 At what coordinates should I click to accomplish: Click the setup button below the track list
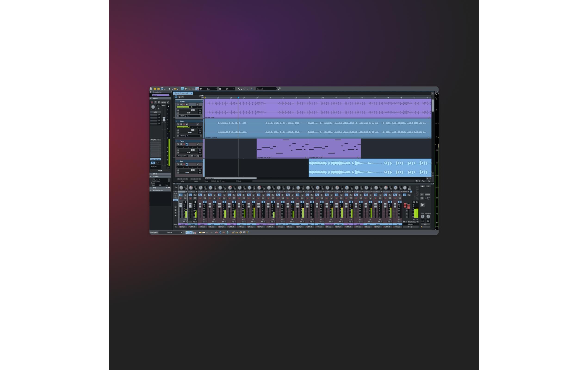tap(183, 179)
